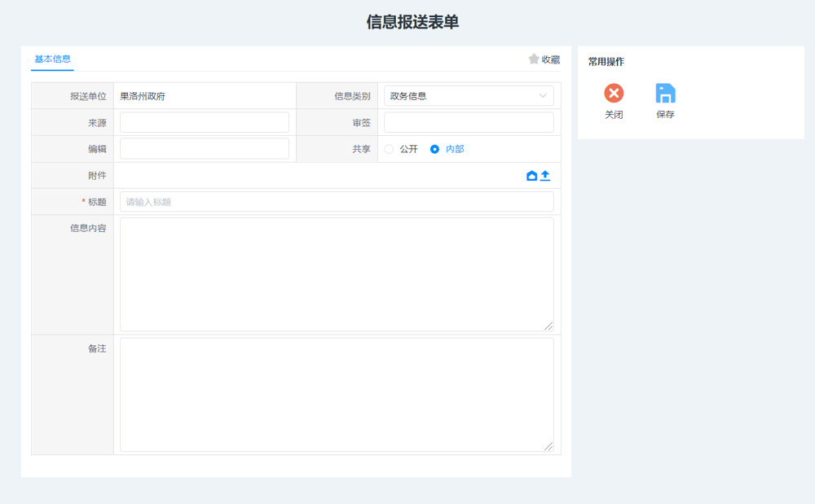Focus the 来源 input field
This screenshot has width=815, height=504.
point(205,122)
